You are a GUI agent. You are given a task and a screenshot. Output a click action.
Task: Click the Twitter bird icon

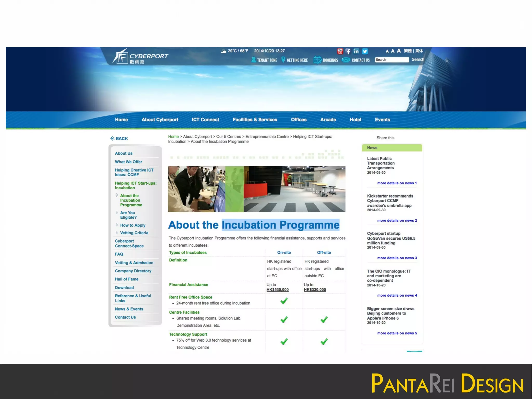365,51
